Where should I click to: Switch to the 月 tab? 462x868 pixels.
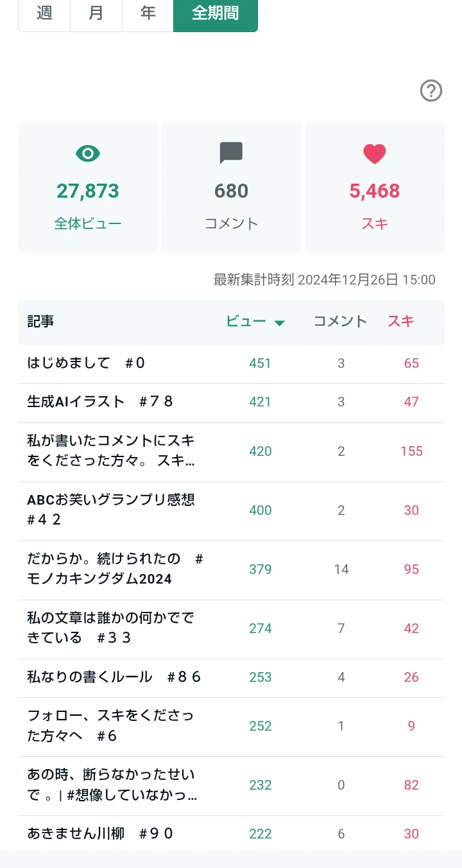pyautogui.click(x=96, y=13)
